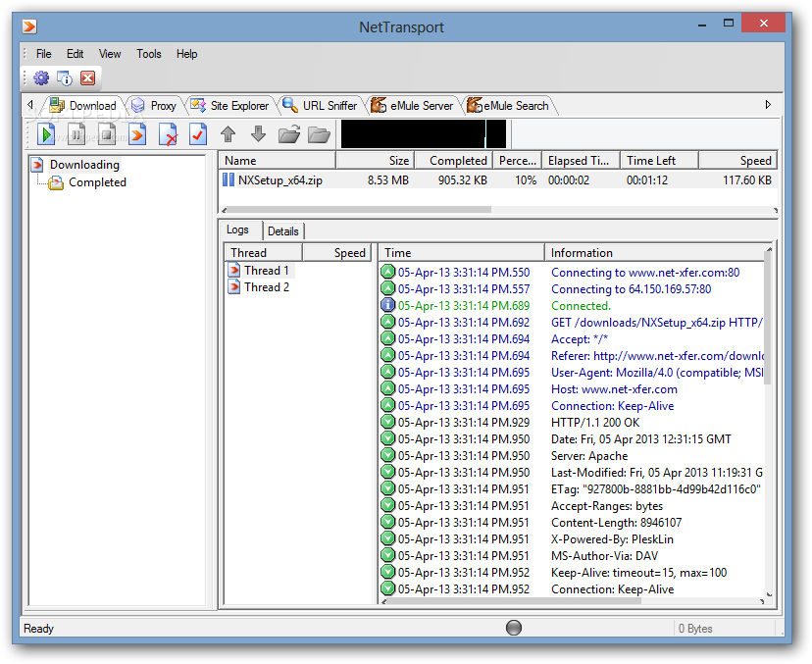Open the Tools menu

pos(149,54)
